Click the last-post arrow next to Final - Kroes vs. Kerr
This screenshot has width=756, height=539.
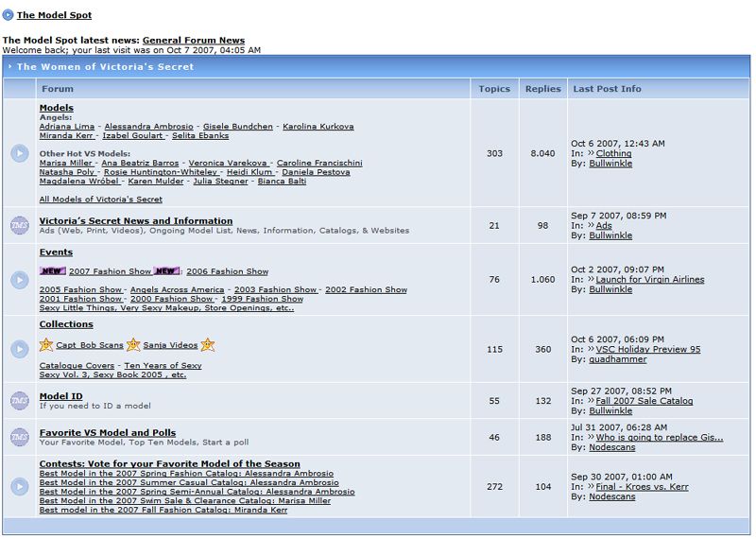pyautogui.click(x=591, y=486)
